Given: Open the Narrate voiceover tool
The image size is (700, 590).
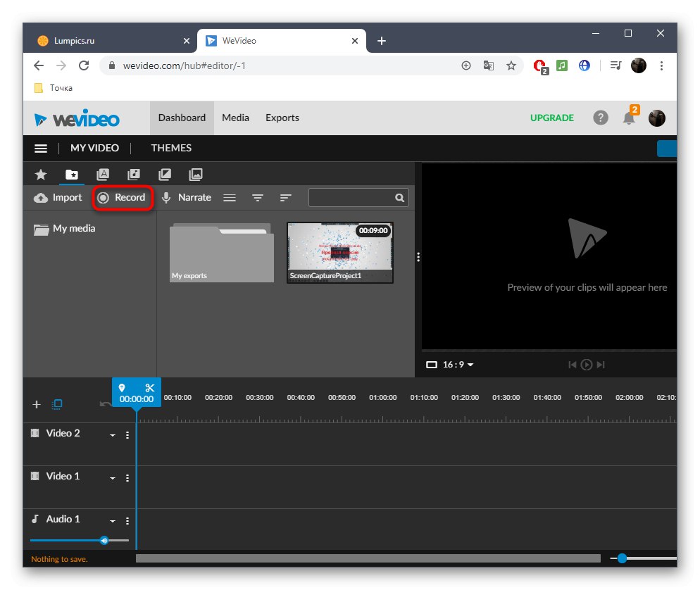Looking at the screenshot, I should pos(187,198).
